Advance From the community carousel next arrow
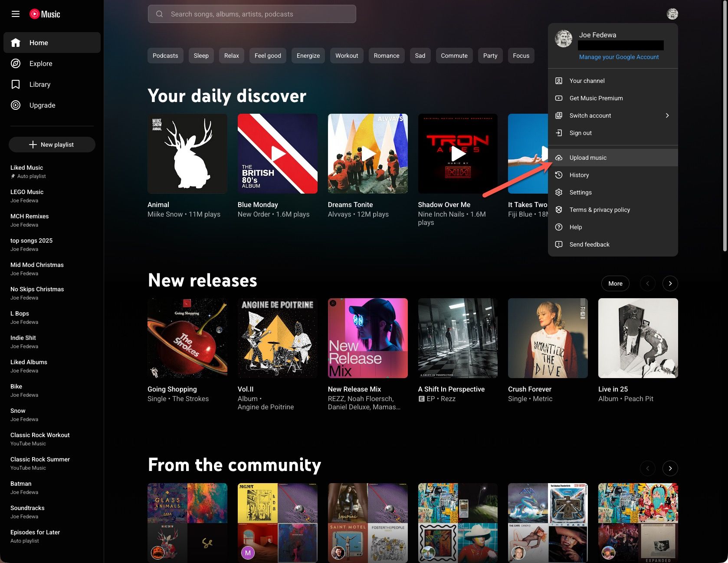This screenshot has width=728, height=563. click(670, 468)
